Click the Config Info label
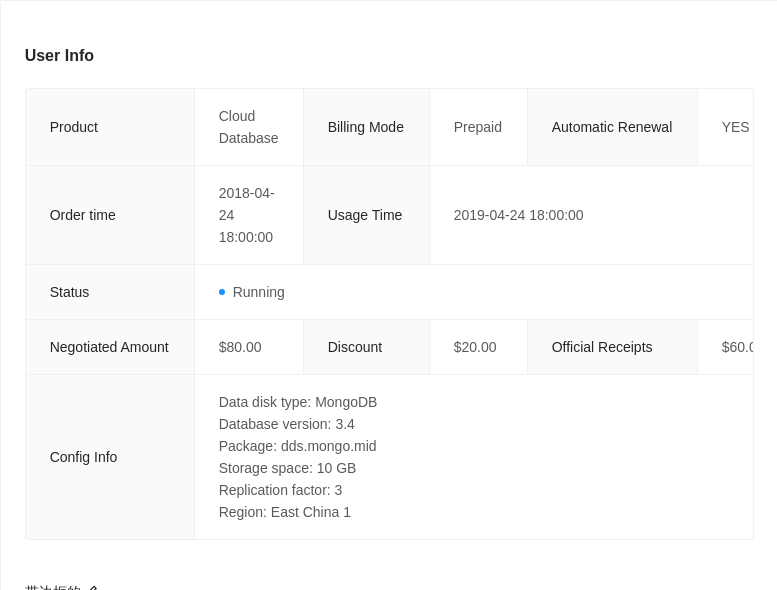This screenshot has height=590, width=777. click(x=83, y=457)
